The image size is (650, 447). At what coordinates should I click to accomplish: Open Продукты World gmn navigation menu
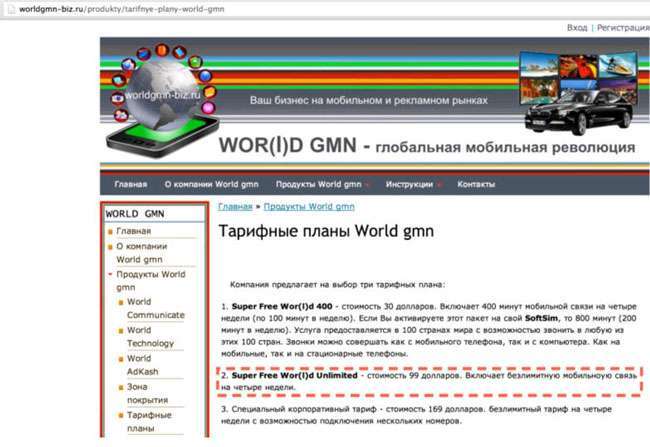(318, 184)
